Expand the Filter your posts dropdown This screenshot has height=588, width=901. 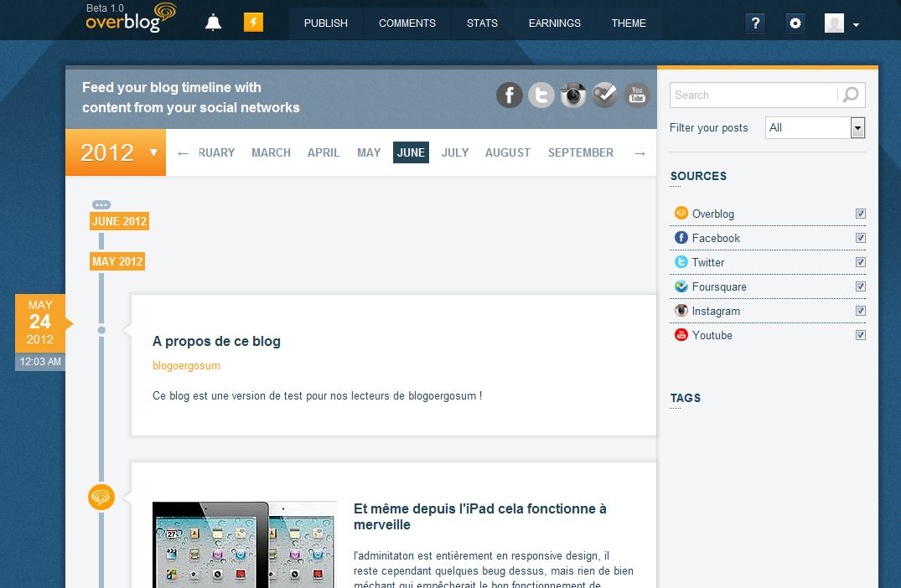(857, 127)
